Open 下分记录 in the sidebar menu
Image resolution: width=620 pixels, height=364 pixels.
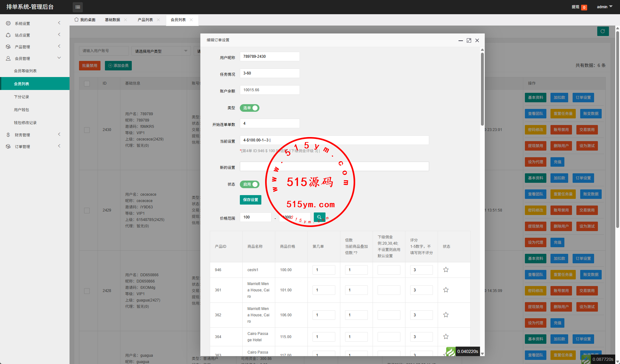(21, 97)
